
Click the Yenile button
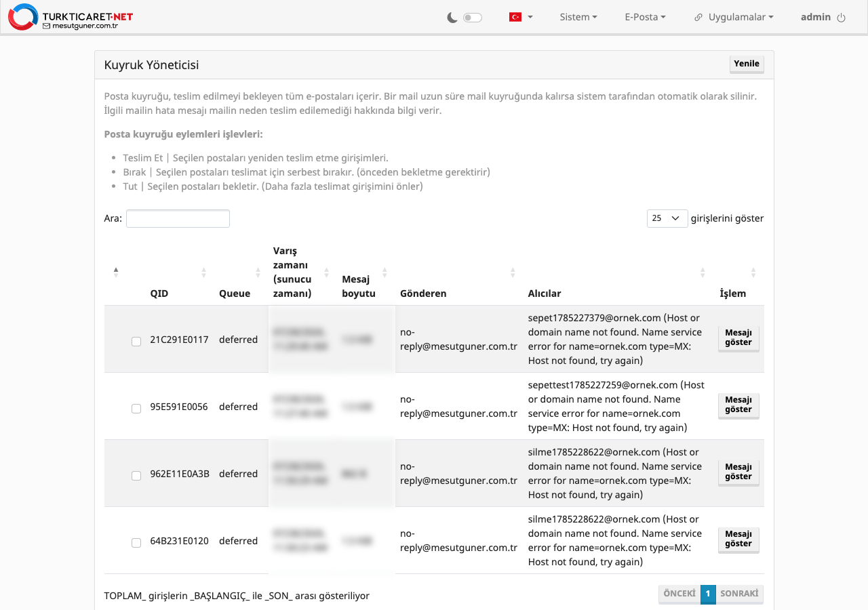point(747,64)
